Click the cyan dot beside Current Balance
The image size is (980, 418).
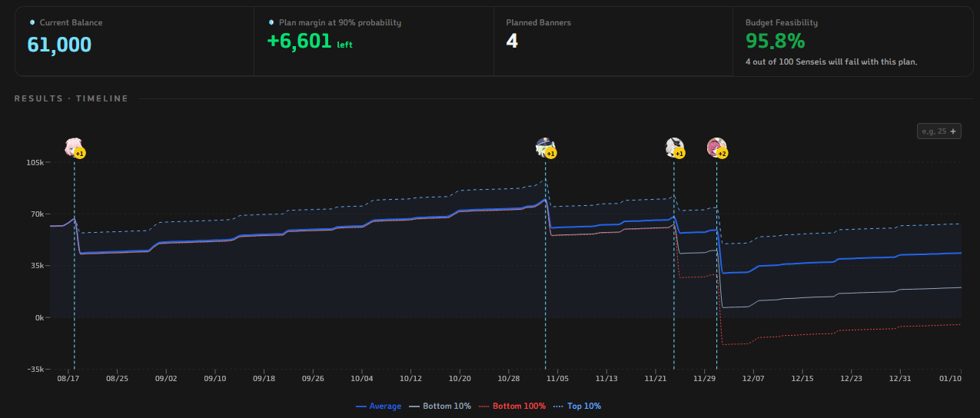pyautogui.click(x=32, y=22)
